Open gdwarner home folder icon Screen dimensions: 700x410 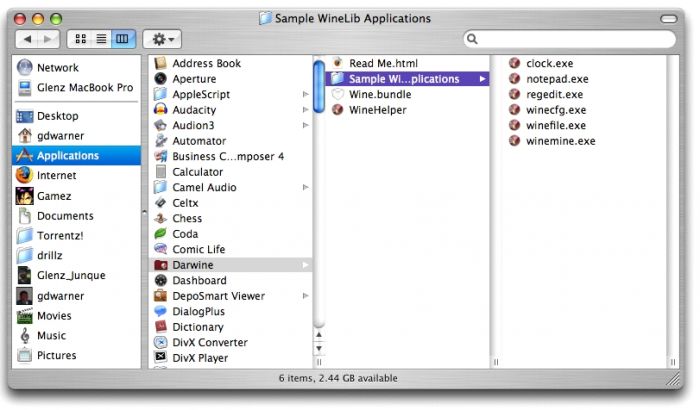coord(25,135)
